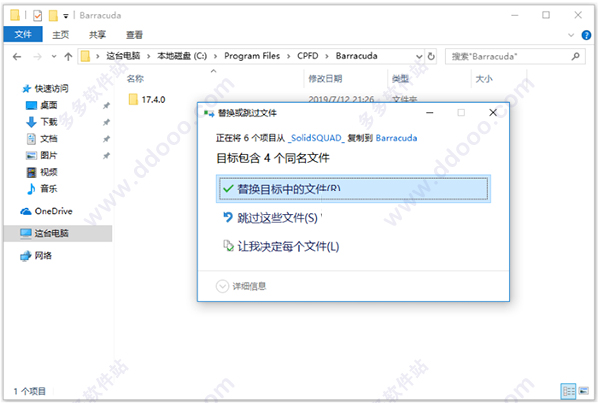Switch to large icons view
This screenshot has width=600, height=403.
pos(584,391)
